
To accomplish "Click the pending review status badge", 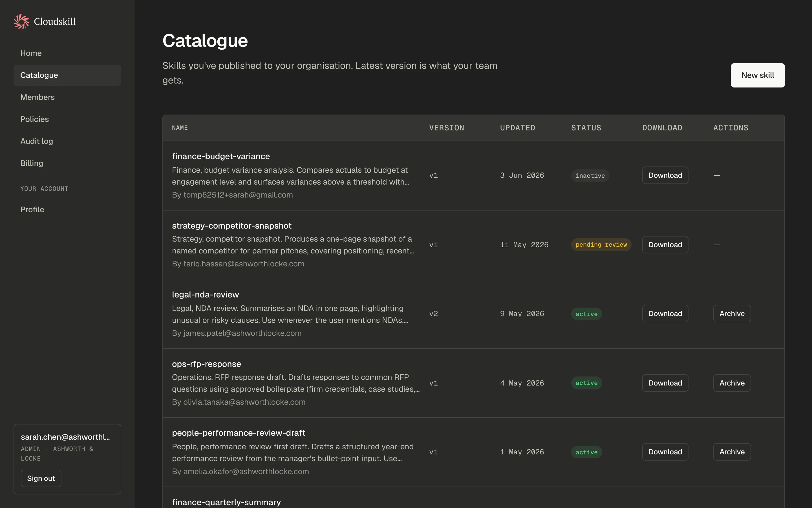I will point(601,245).
